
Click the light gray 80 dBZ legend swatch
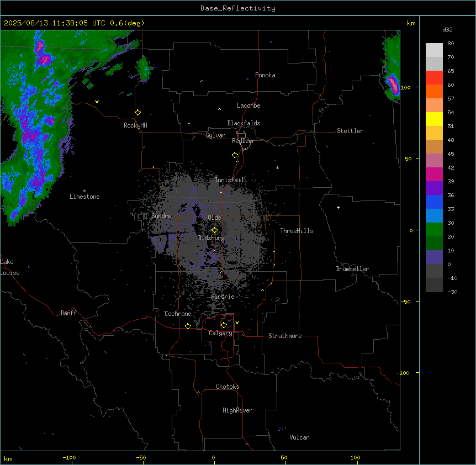pyautogui.click(x=434, y=50)
